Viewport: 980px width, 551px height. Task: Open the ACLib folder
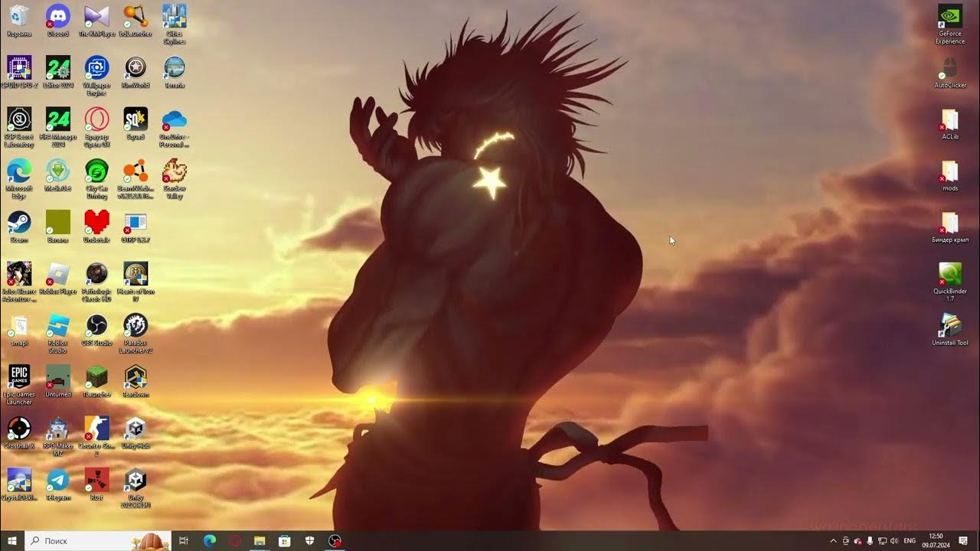pyautogui.click(x=950, y=123)
